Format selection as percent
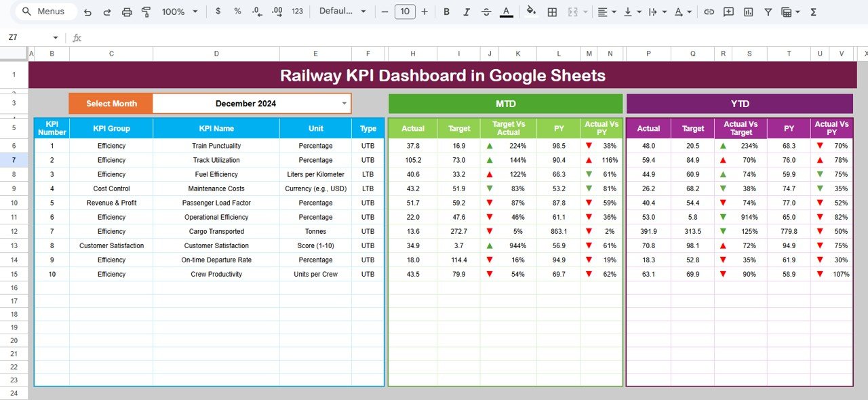The image size is (868, 400). (x=237, y=12)
